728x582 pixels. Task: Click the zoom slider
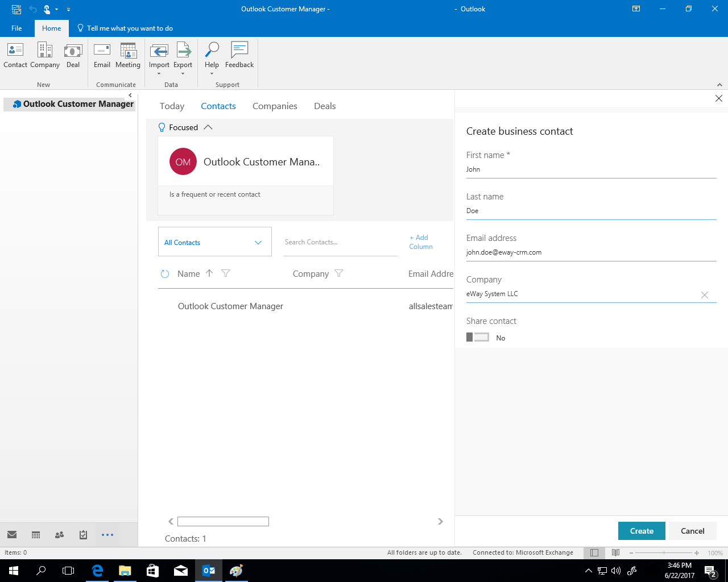click(x=664, y=553)
